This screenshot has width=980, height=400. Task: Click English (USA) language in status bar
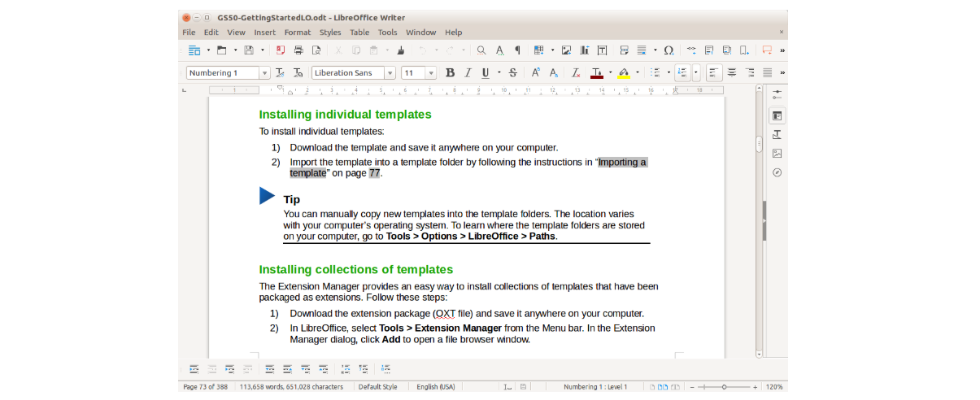(x=436, y=387)
